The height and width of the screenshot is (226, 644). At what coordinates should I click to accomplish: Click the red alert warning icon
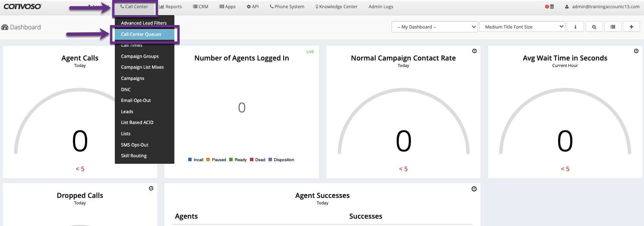click(547, 7)
